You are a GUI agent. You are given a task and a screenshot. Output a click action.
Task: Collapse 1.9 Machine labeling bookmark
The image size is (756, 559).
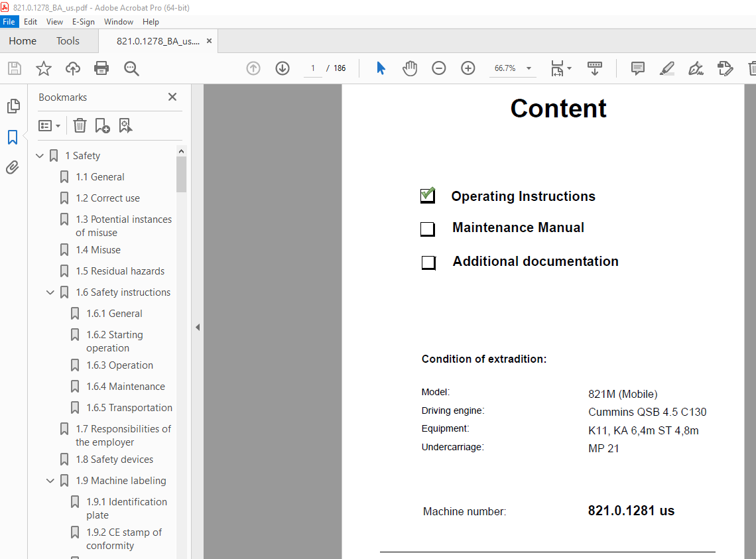point(50,481)
